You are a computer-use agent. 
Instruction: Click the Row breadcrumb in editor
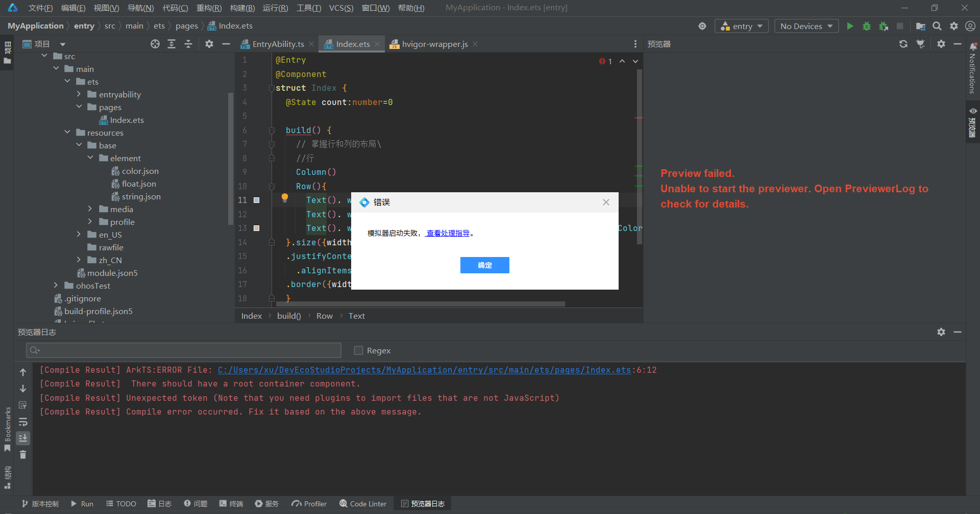325,316
